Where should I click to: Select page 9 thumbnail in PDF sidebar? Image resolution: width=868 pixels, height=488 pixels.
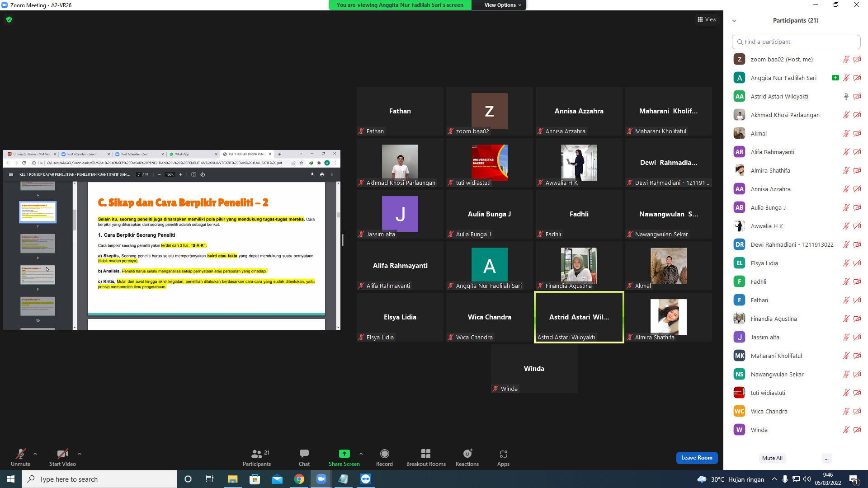coord(38,275)
